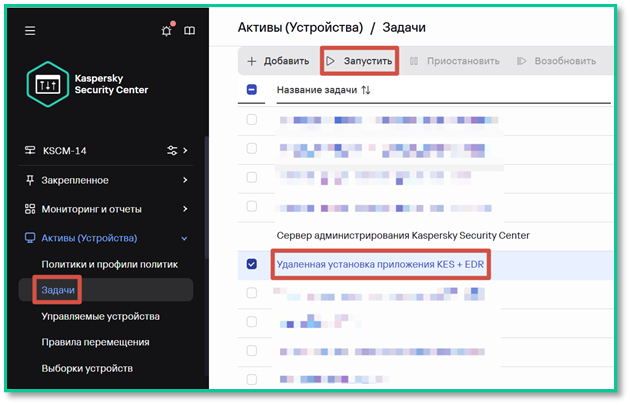The image size is (630, 405).
Task: Check the fourth blurred task row checkbox
Action: point(252,206)
